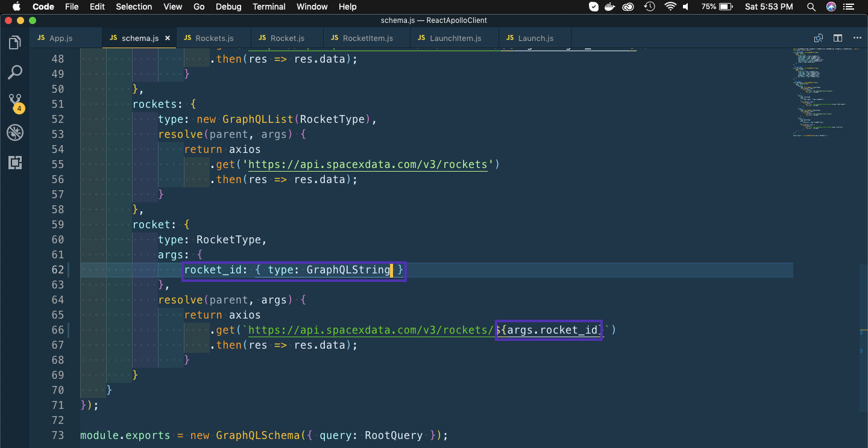Click 'GraphQLSchema' on line 73
868x448 pixels.
click(x=258, y=435)
